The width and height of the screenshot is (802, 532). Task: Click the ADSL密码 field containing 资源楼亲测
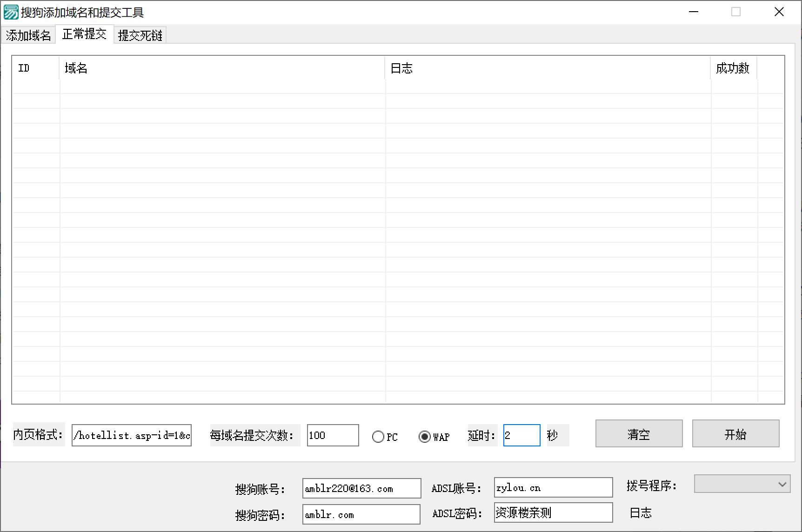click(x=553, y=512)
